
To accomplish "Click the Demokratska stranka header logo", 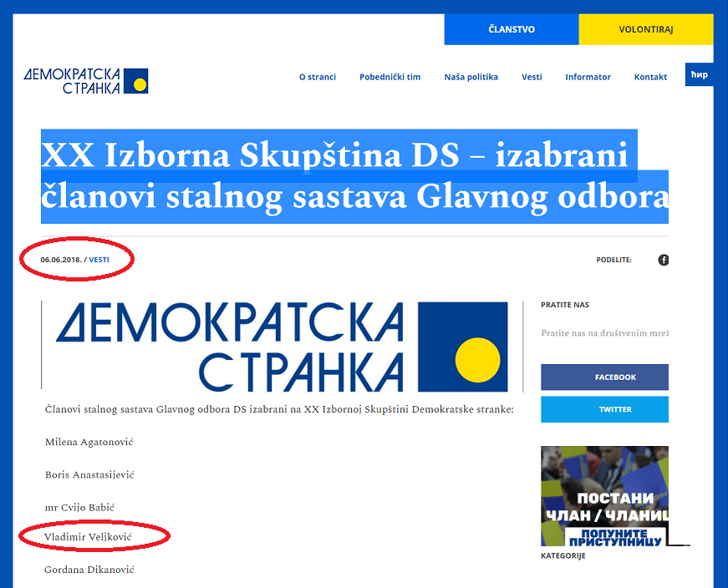I will pyautogui.click(x=86, y=81).
